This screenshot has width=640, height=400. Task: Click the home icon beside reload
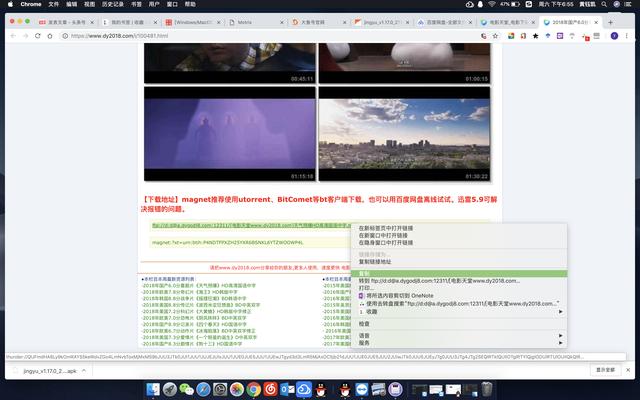[50, 36]
